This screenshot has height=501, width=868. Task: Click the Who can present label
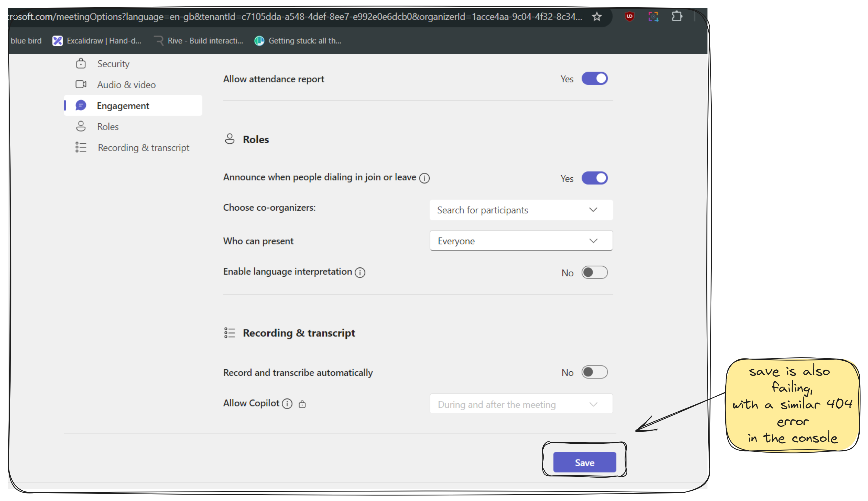[258, 241]
